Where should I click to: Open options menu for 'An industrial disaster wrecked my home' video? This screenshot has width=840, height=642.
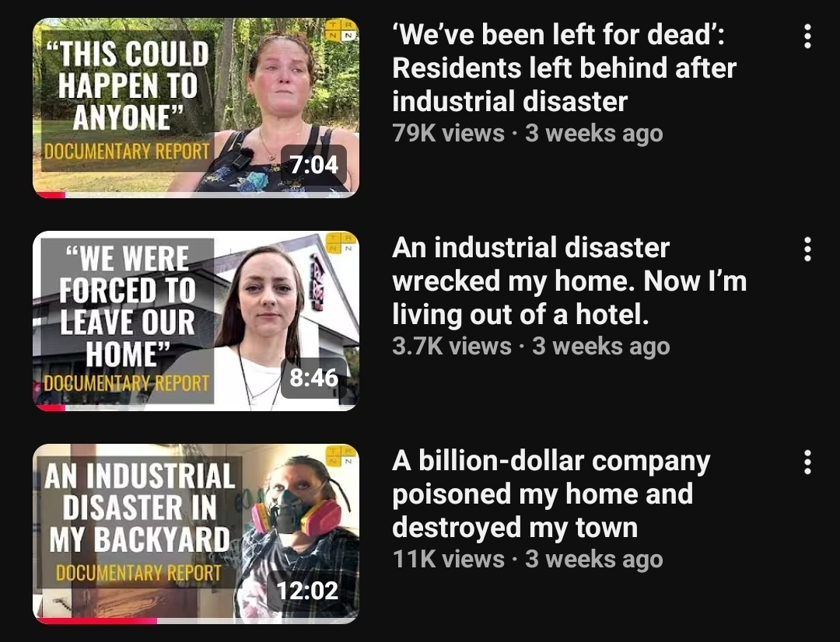(x=807, y=249)
